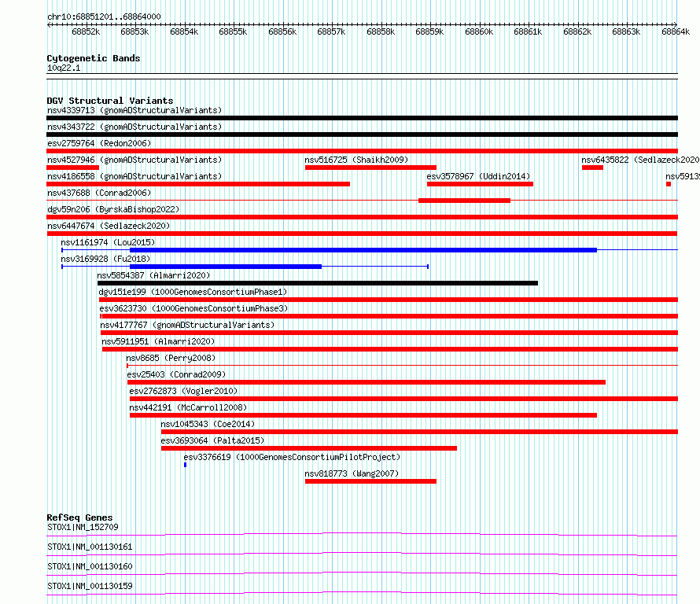Click the red esv3578967 Uddin2014 bar
Viewport: 700px width, 604px height.
480,184
